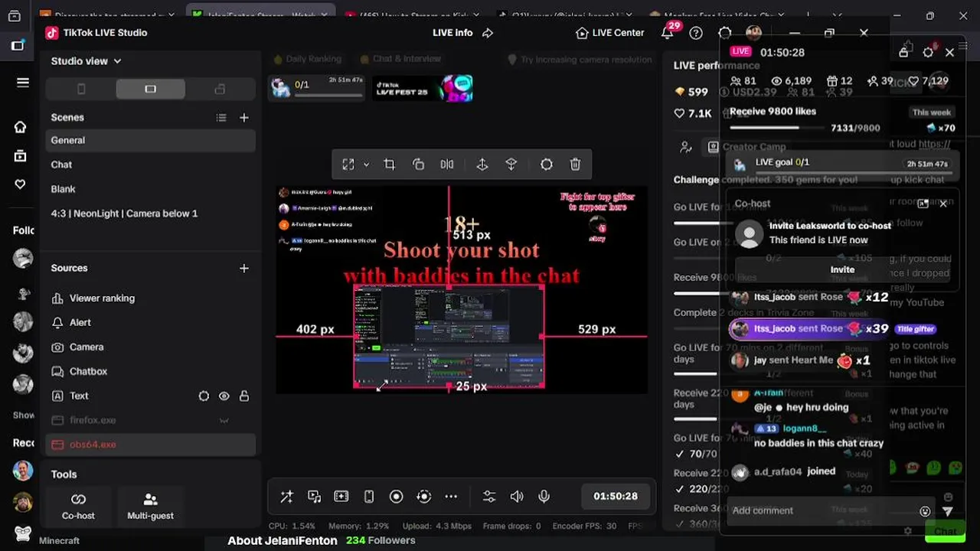Screen dimensions: 980x551
Task: Open lock icon in LIVE chat window
Action: (903, 52)
